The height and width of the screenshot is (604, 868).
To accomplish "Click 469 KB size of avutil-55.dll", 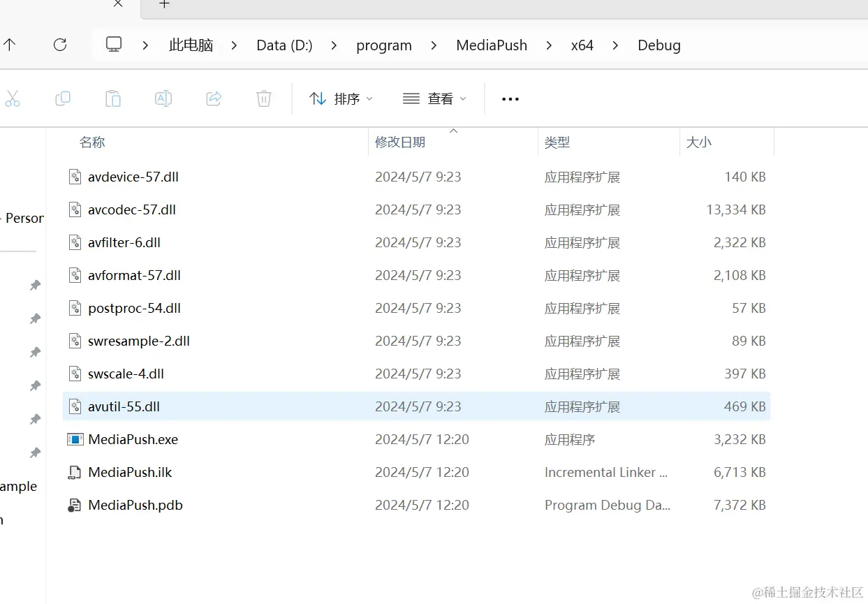I will (x=745, y=406).
